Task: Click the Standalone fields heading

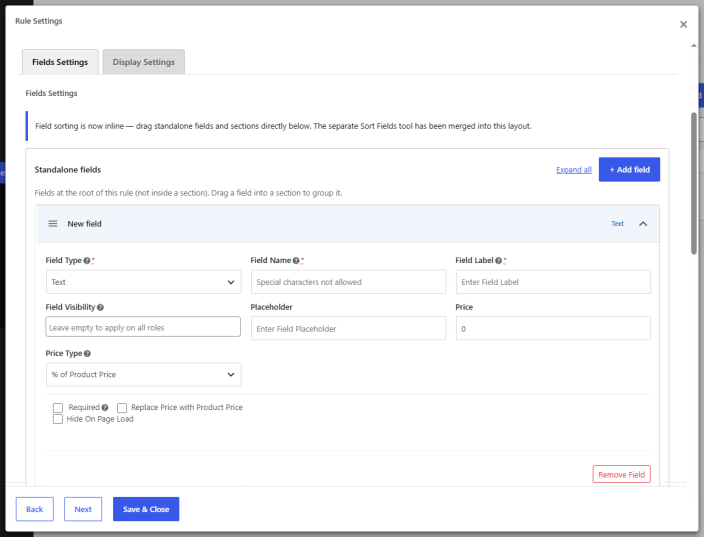Action: tap(68, 170)
